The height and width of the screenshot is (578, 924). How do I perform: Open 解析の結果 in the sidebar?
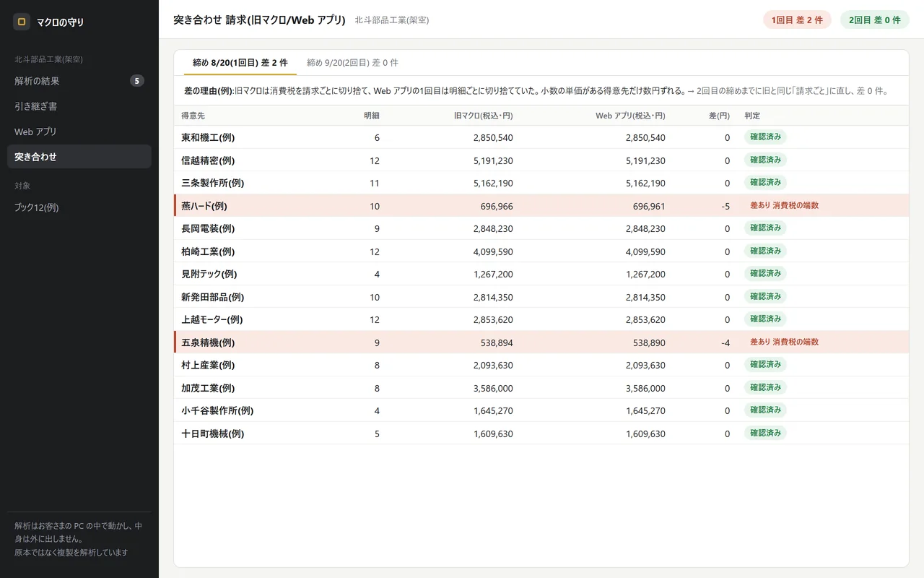(x=79, y=81)
